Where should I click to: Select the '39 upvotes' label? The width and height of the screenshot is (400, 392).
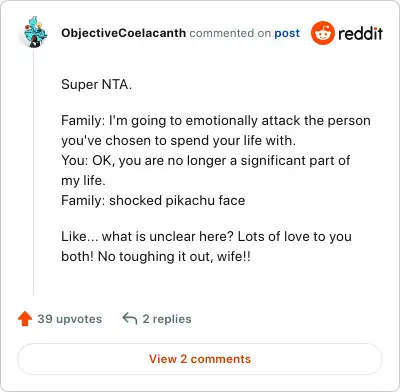(69, 319)
